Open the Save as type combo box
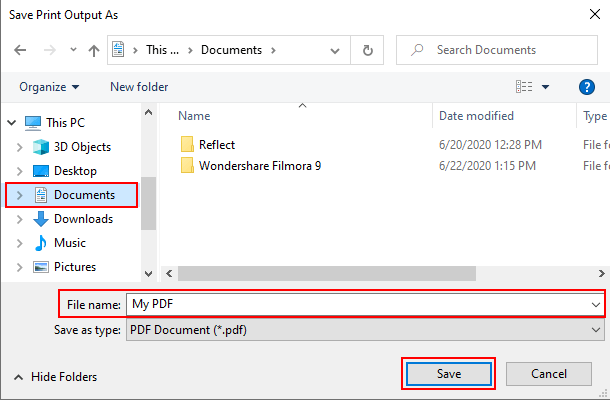 coord(365,330)
